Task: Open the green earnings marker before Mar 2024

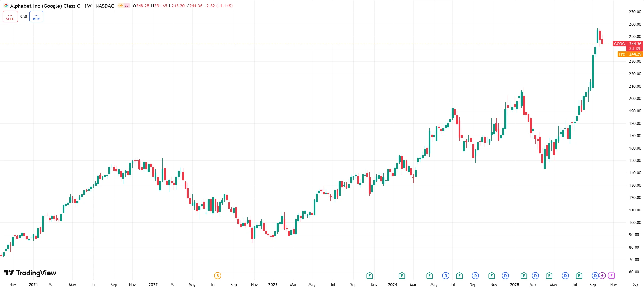Action: click(x=402, y=276)
